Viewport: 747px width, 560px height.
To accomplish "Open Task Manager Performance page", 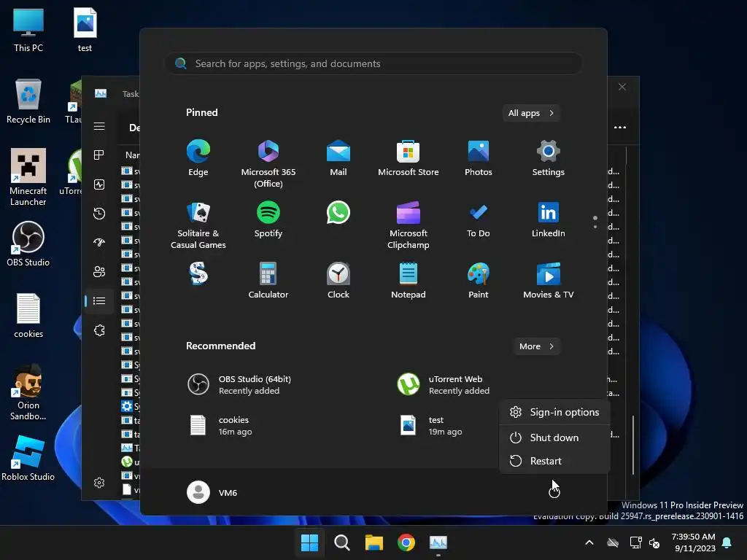I will (x=99, y=184).
